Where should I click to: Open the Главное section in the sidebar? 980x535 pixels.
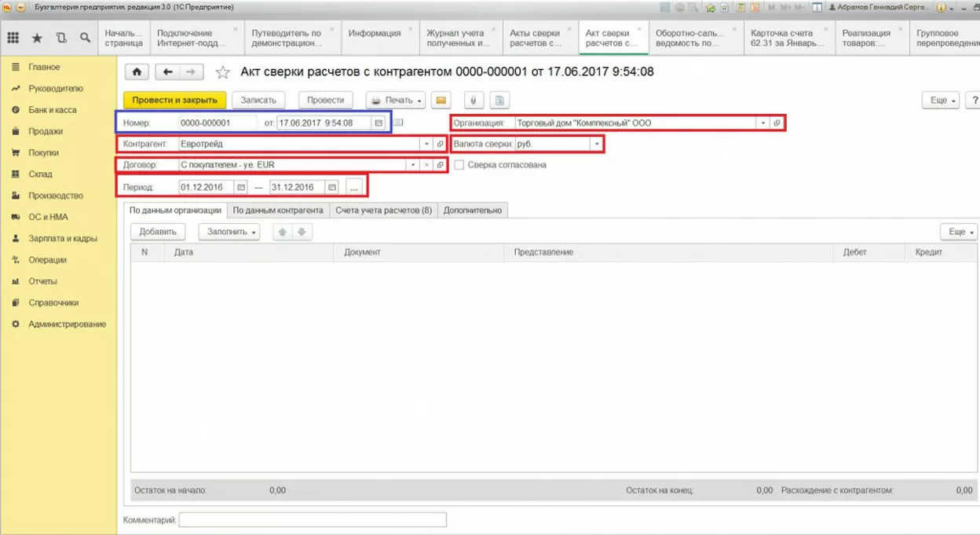44,68
